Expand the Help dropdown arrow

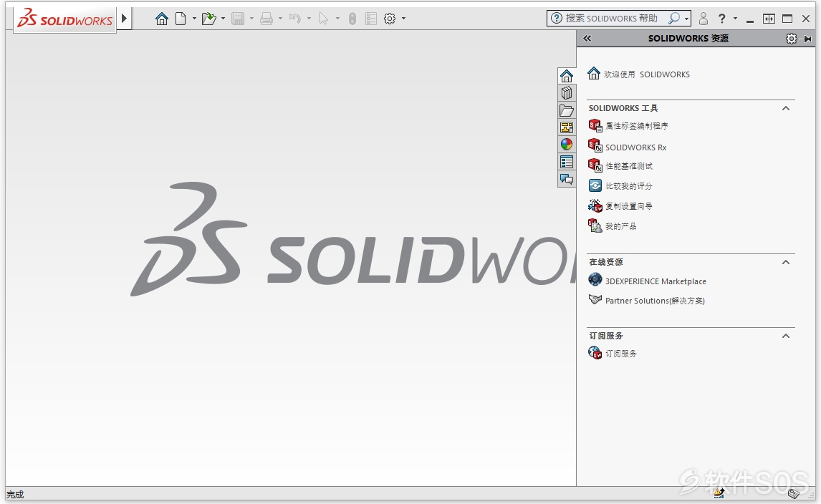coord(736,19)
